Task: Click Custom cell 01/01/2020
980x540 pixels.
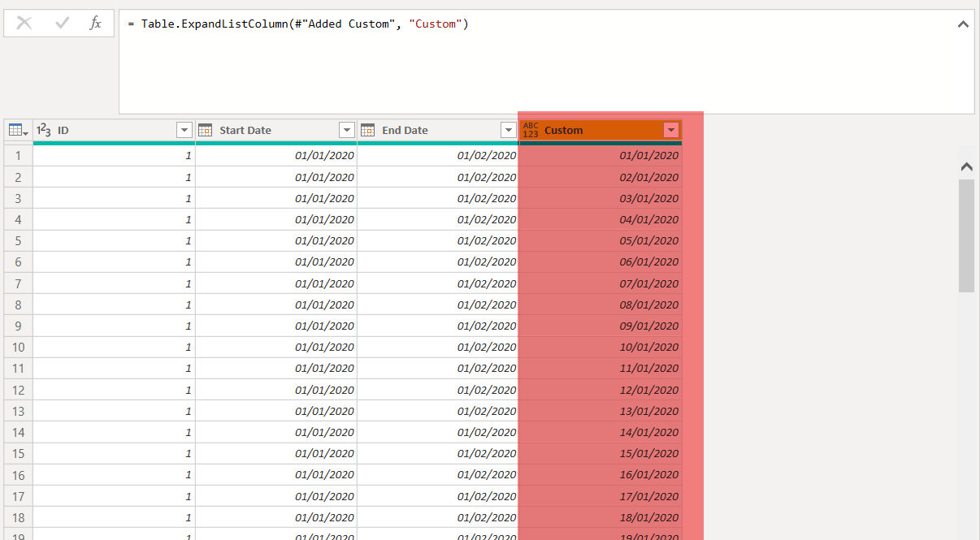Action: pyautogui.click(x=601, y=155)
